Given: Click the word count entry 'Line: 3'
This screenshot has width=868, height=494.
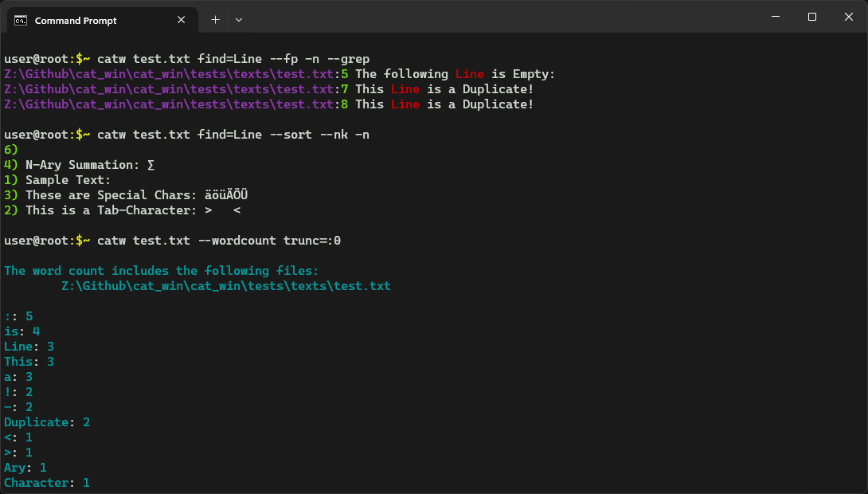Looking at the screenshot, I should click(x=29, y=347).
